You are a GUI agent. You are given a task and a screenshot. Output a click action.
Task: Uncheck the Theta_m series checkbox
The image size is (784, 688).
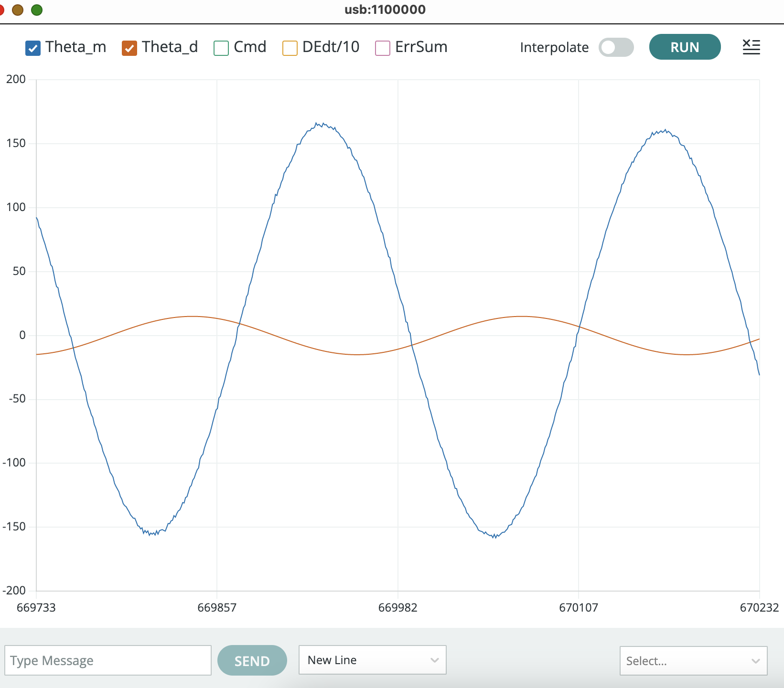click(33, 48)
